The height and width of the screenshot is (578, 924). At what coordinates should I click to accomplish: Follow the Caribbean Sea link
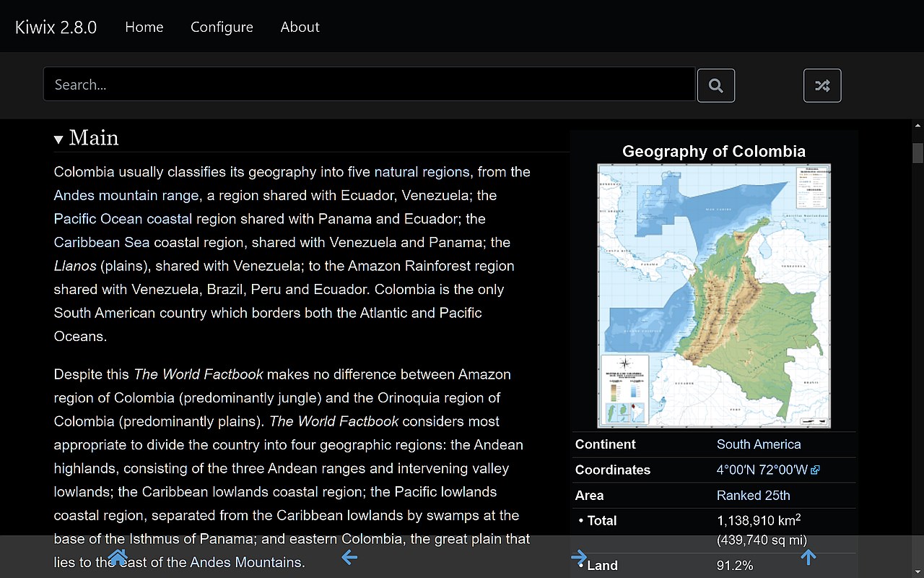coord(102,242)
